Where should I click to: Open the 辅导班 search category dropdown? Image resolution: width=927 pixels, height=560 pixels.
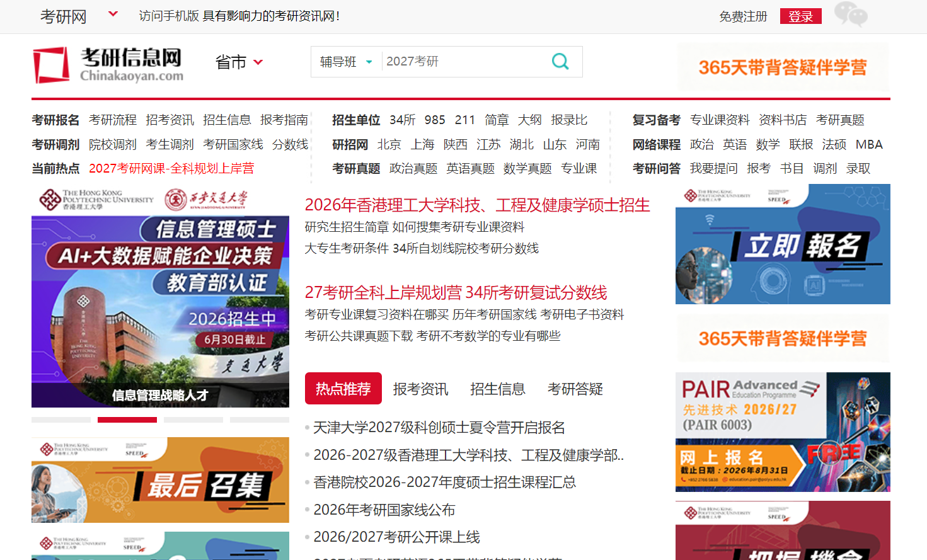pos(346,62)
